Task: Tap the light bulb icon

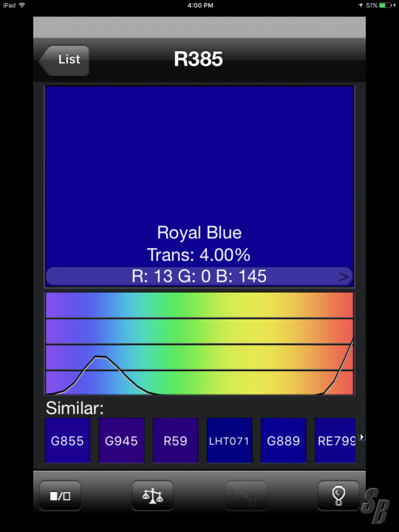Action: (338, 496)
